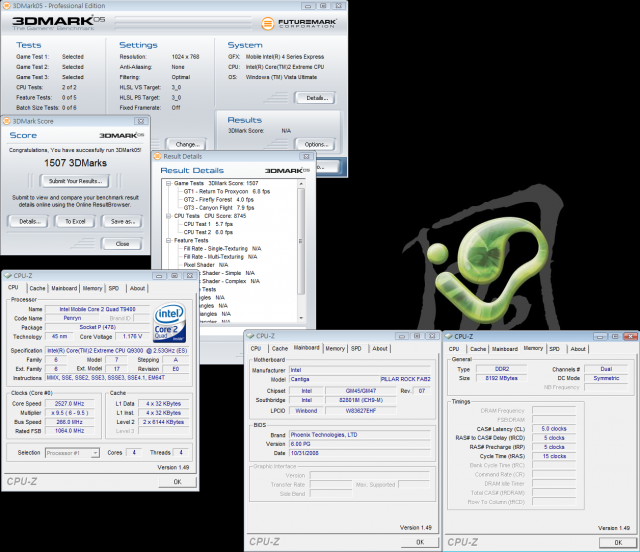
Task: Click the 3DMark Score title bar icon
Action: tap(6, 121)
